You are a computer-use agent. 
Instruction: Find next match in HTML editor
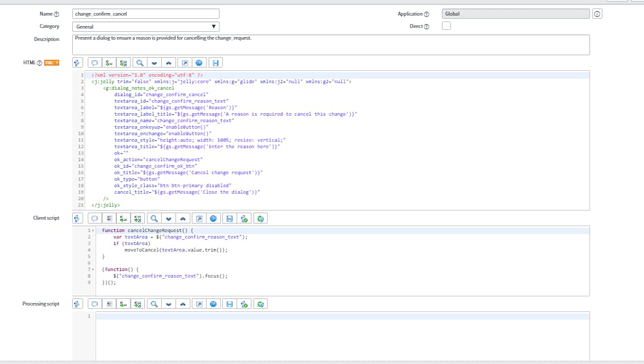click(x=154, y=63)
